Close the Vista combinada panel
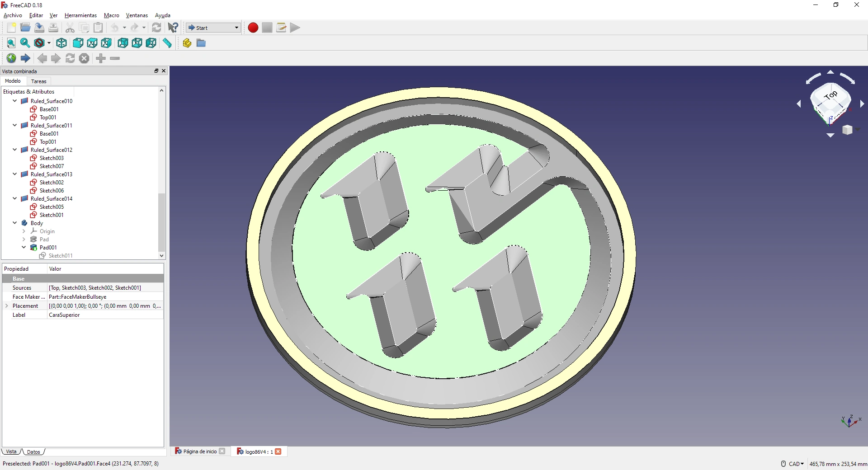The width and height of the screenshot is (868, 470). (x=164, y=71)
